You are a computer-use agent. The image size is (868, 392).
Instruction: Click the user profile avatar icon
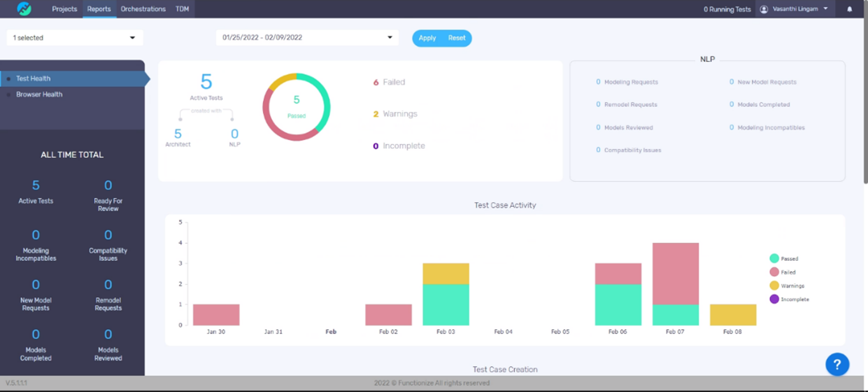pos(764,9)
